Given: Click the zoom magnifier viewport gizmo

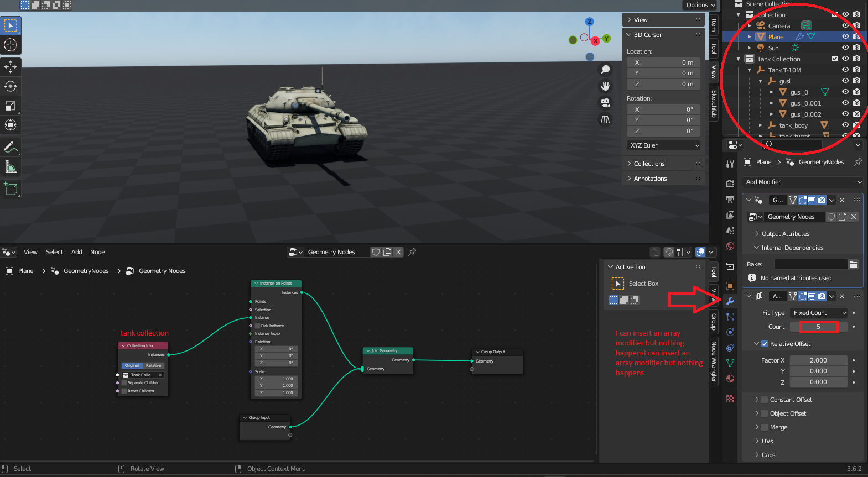Looking at the screenshot, I should pyautogui.click(x=605, y=70).
